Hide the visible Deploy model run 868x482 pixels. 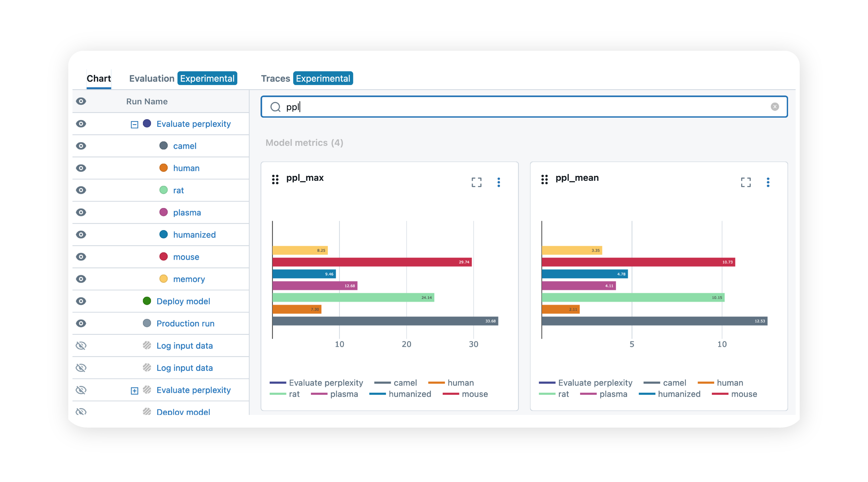point(81,301)
